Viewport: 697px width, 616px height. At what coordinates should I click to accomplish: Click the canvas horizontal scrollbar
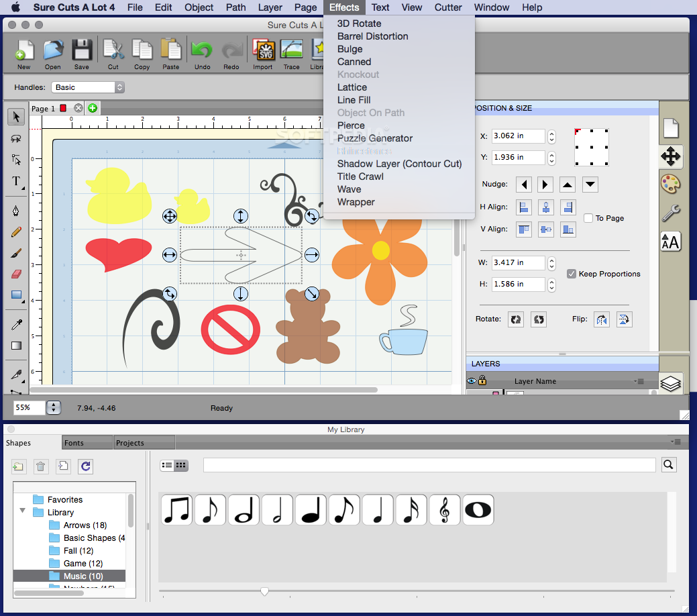pos(203,390)
